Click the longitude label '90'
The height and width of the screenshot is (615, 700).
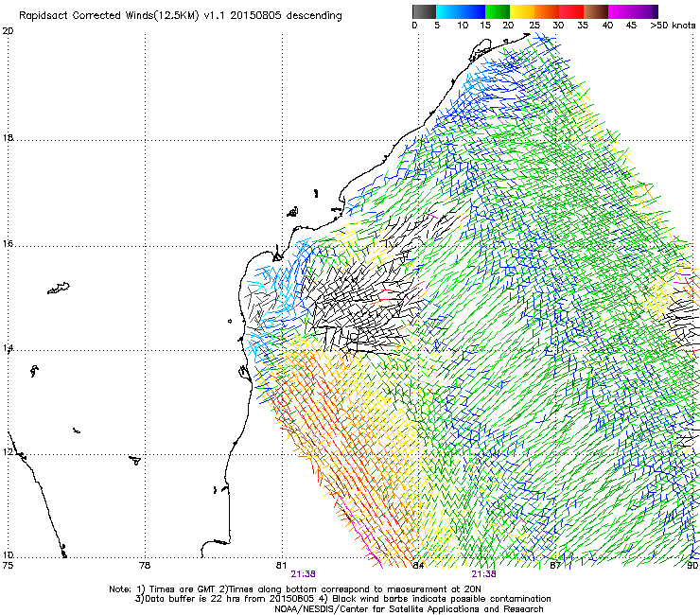(x=692, y=566)
